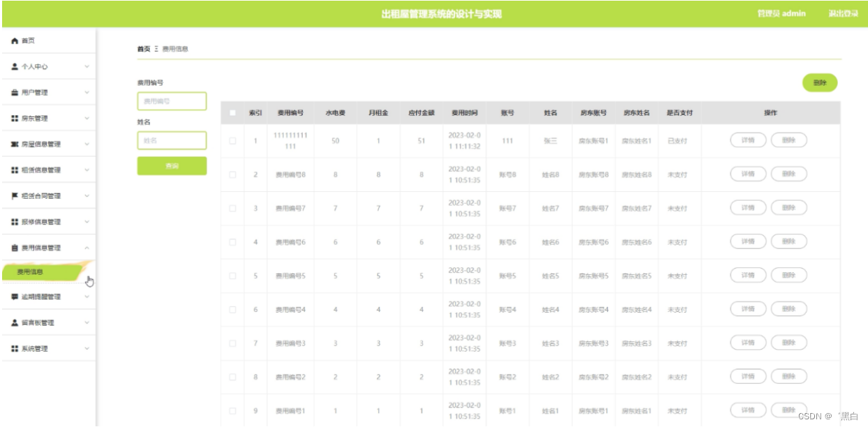Click the green 删除 bulk delete button
The width and height of the screenshot is (868, 427).
click(820, 82)
